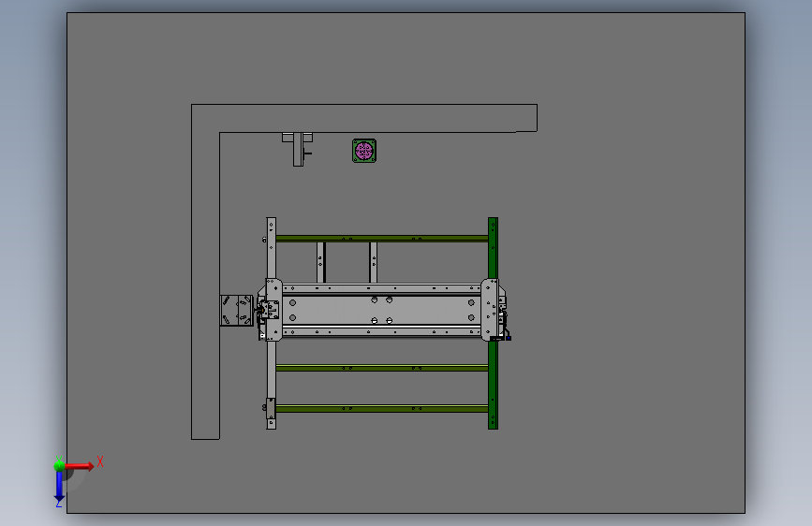This screenshot has height=526, width=812.
Task: Select the L-shaped outline frame's vertical leg
Action: tap(206, 285)
